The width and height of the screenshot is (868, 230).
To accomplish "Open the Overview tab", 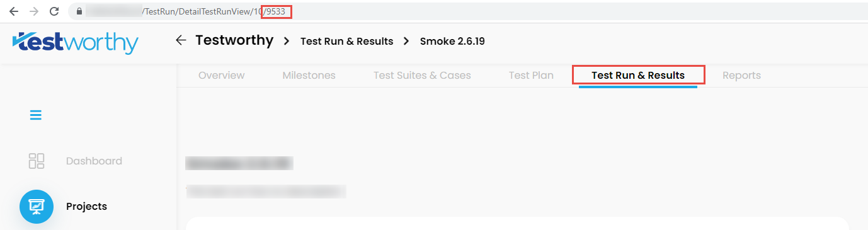I will 221,76.
